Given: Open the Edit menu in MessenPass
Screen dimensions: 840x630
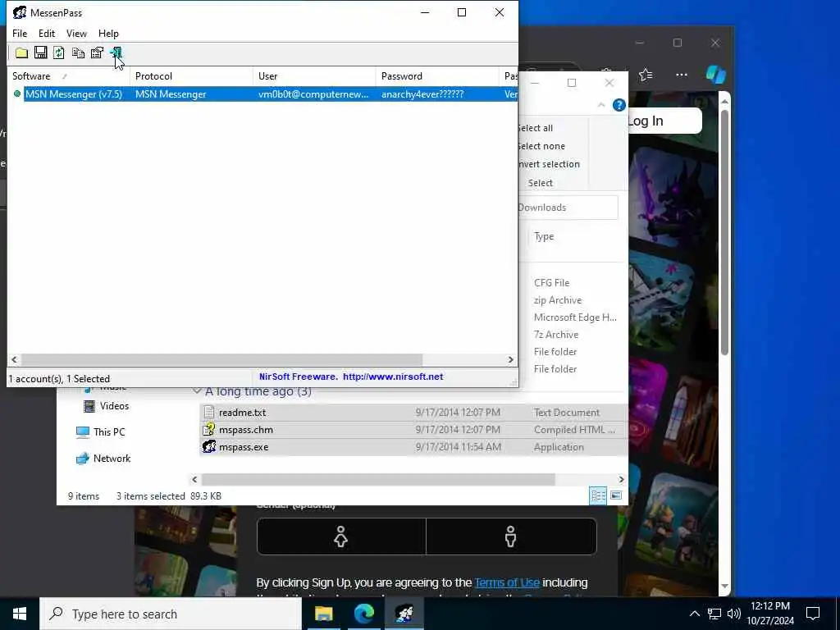Looking at the screenshot, I should pos(47,33).
